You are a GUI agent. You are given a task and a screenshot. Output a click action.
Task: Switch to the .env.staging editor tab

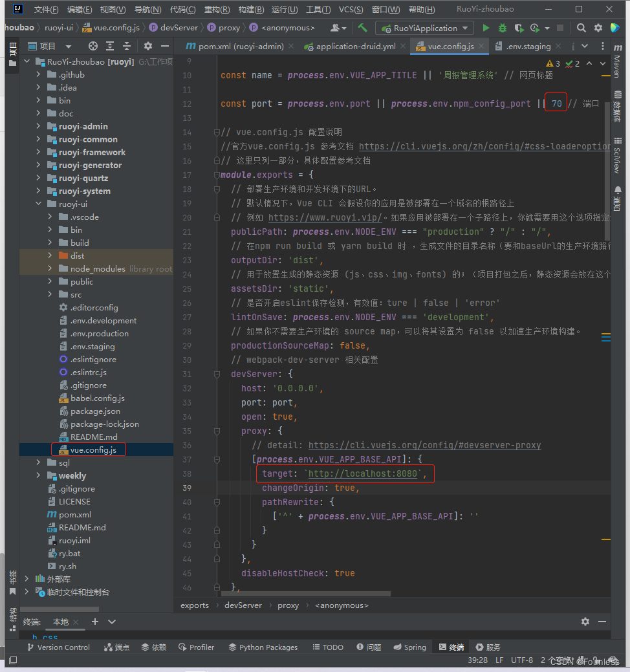(x=528, y=47)
